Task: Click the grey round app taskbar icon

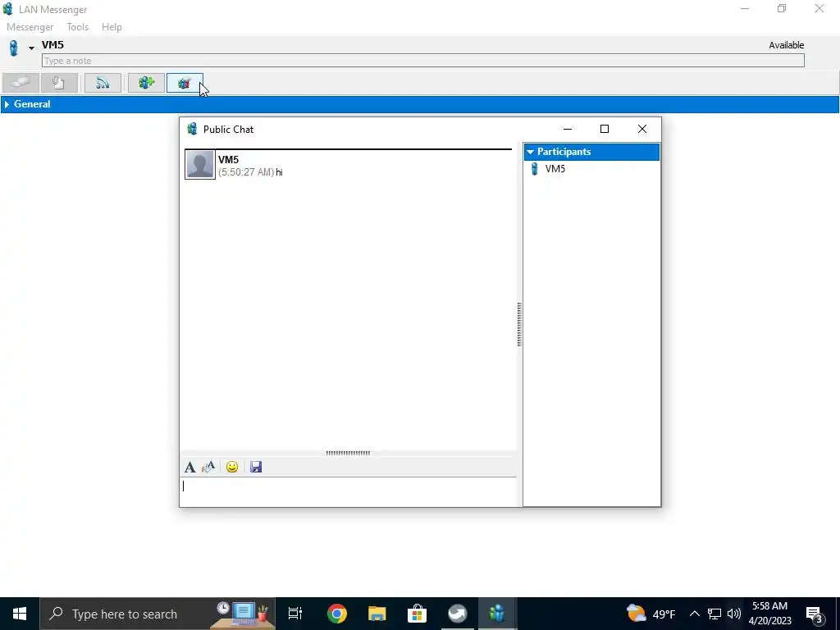Action: coord(458,614)
